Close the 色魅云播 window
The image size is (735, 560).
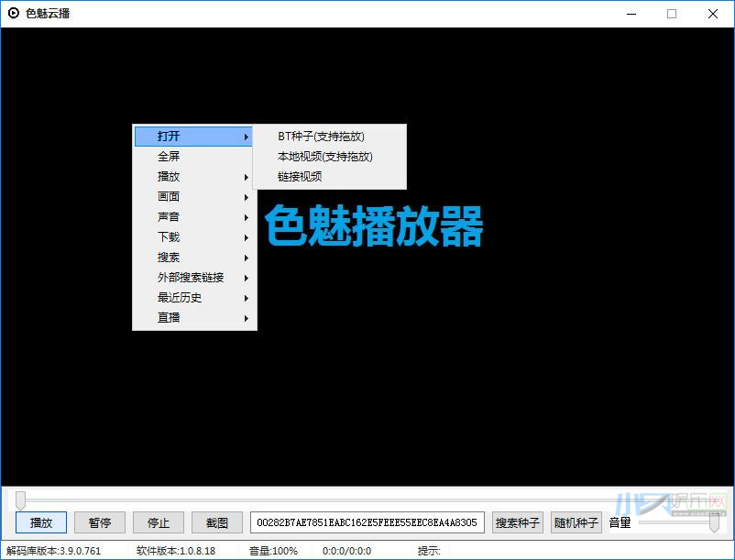(x=712, y=14)
